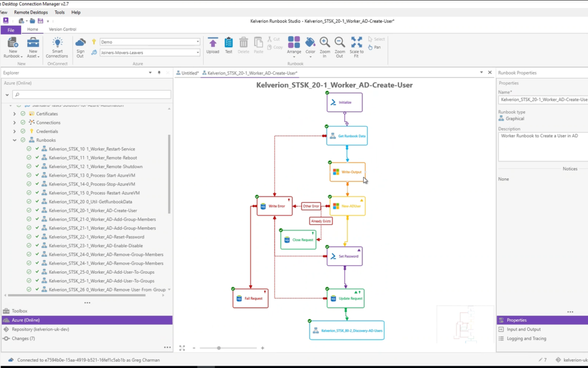The image size is (588, 368).
Task: Open the Changes (7) pane
Action: coord(87,339)
